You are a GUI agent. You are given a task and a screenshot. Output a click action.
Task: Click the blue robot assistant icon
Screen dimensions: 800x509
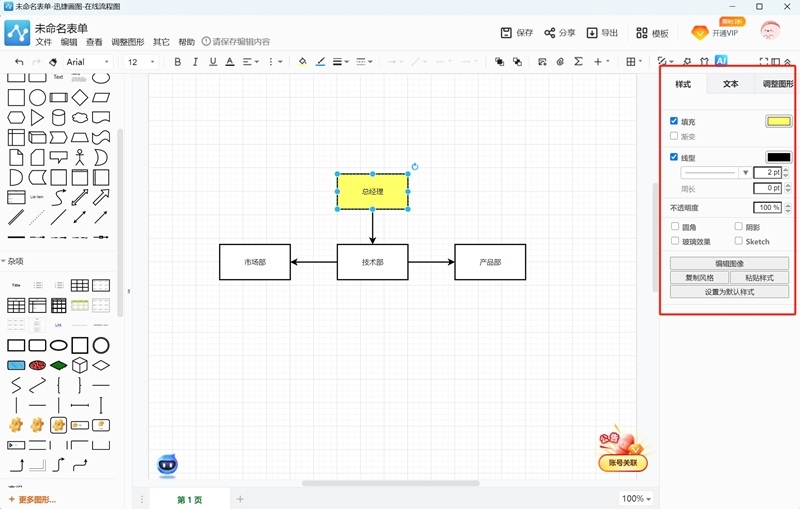[167, 465]
